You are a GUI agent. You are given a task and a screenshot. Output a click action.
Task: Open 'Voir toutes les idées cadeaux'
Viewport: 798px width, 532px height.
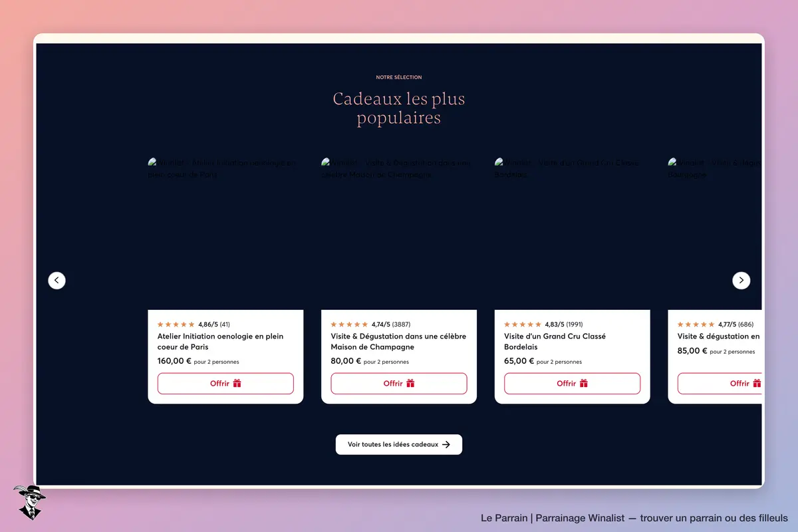[399, 444]
